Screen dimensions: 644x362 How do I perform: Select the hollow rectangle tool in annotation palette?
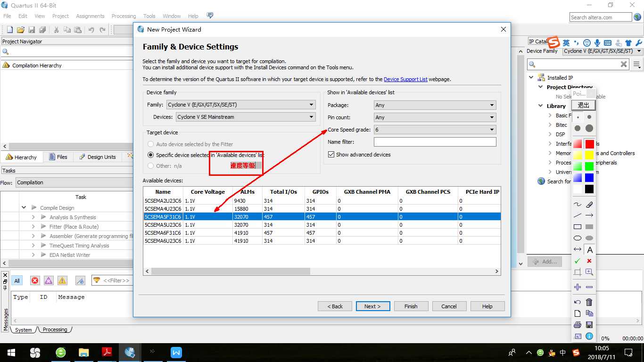pyautogui.click(x=578, y=227)
